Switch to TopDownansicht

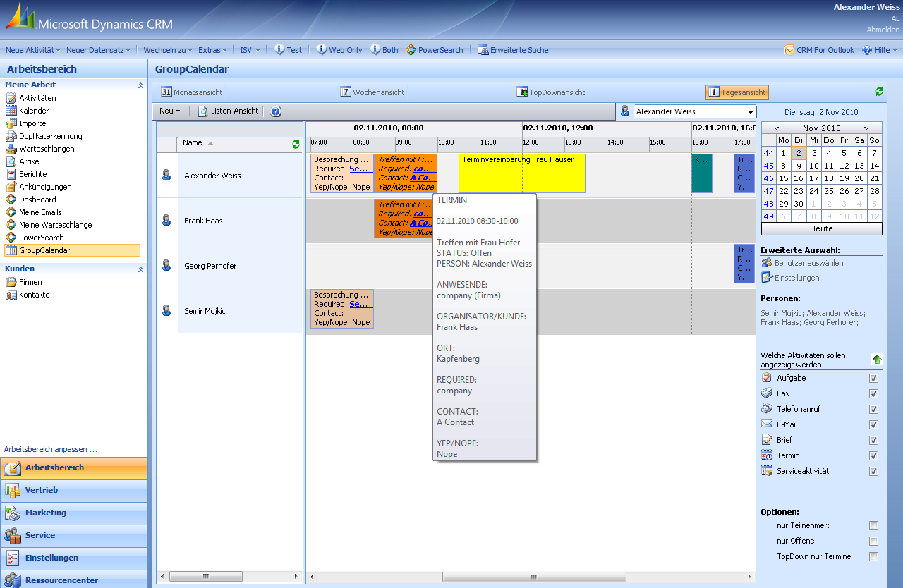click(551, 92)
